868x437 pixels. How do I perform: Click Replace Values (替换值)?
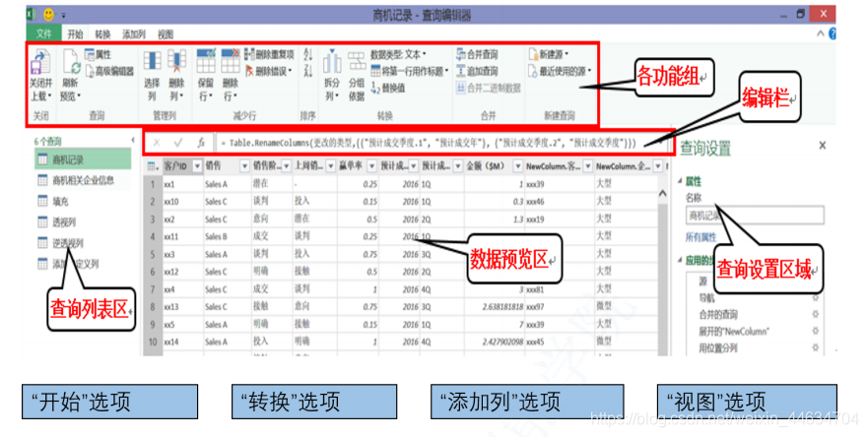(388, 88)
